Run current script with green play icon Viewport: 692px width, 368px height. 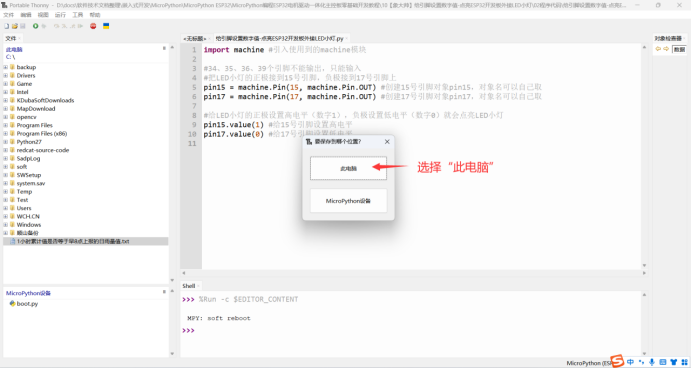pos(36,26)
